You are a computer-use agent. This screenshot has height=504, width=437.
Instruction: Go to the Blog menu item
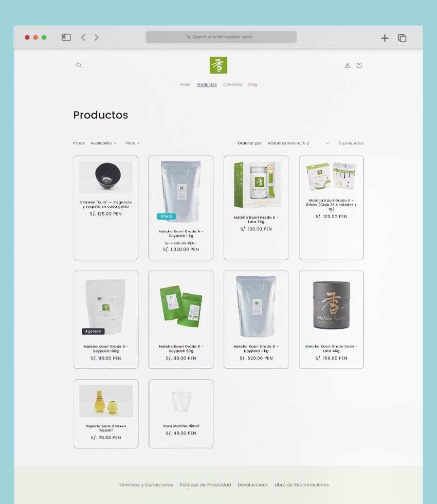pyautogui.click(x=252, y=85)
